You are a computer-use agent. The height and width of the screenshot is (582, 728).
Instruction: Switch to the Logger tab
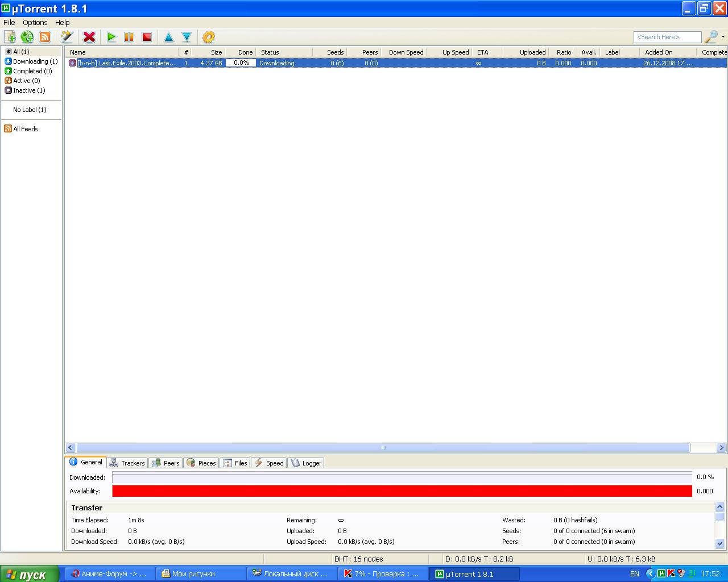[306, 463]
